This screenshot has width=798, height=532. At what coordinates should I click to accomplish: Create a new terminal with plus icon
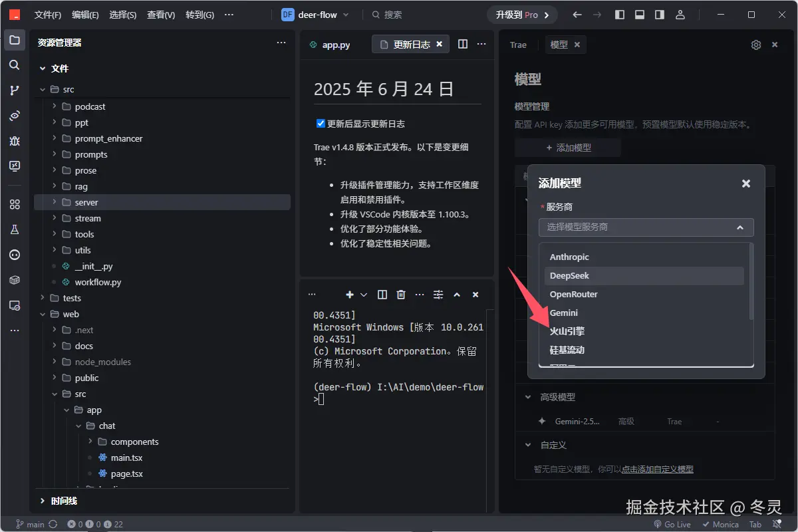350,295
